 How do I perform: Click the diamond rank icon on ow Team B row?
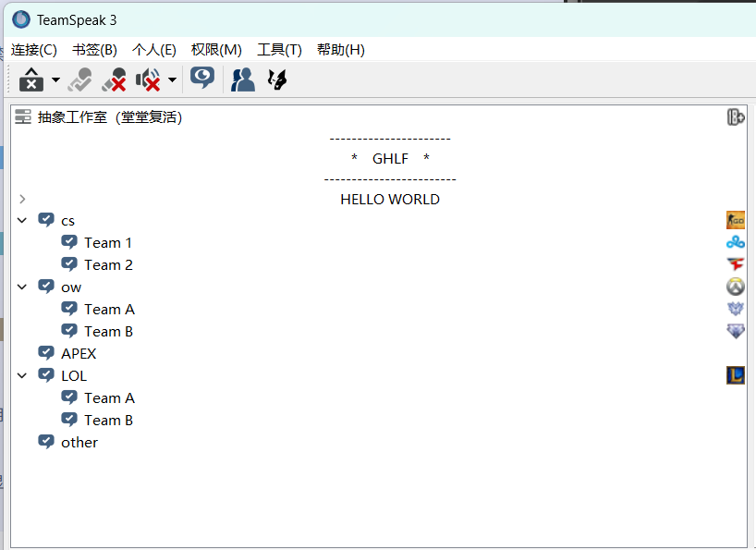pos(736,331)
